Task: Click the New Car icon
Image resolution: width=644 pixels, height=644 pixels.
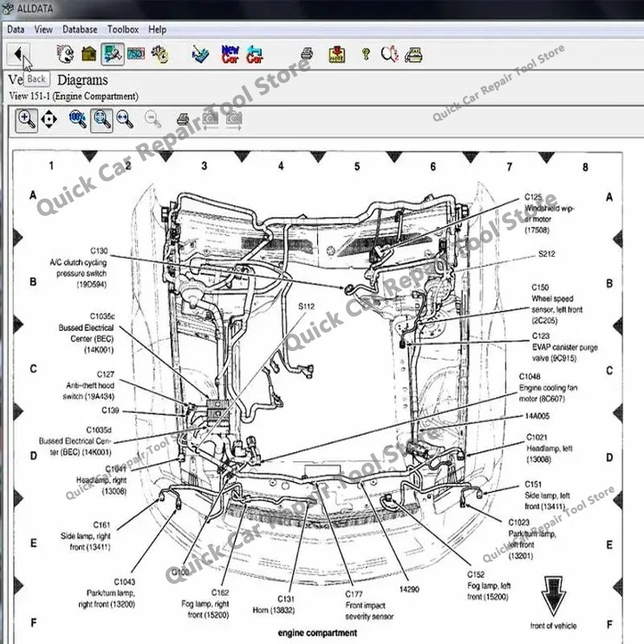Action: pos(230,54)
